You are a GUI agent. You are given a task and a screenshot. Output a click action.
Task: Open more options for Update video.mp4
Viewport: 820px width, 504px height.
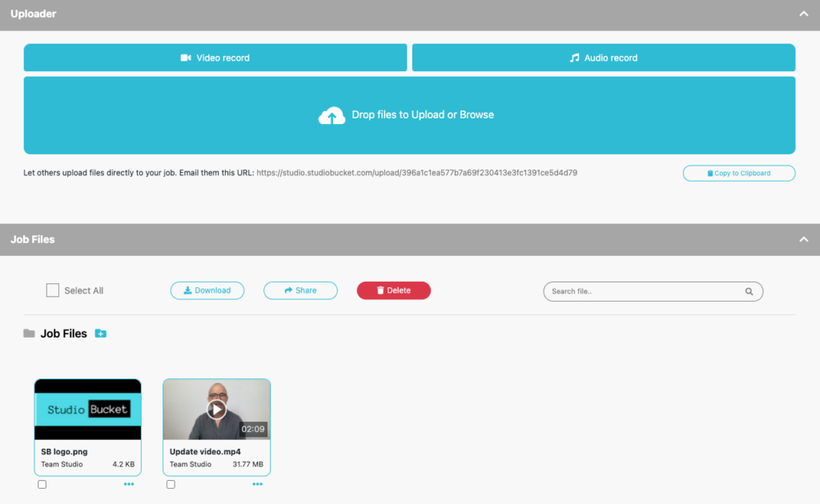(257, 484)
